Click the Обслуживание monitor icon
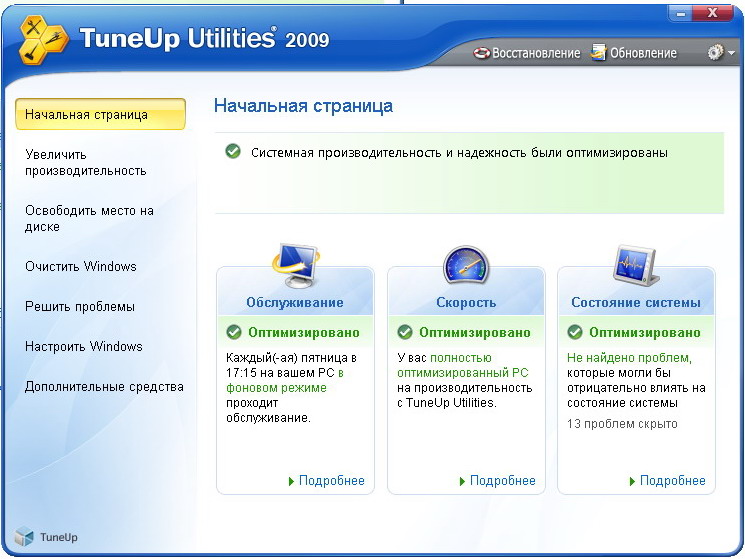This screenshot has height=559, width=745. [x=296, y=266]
